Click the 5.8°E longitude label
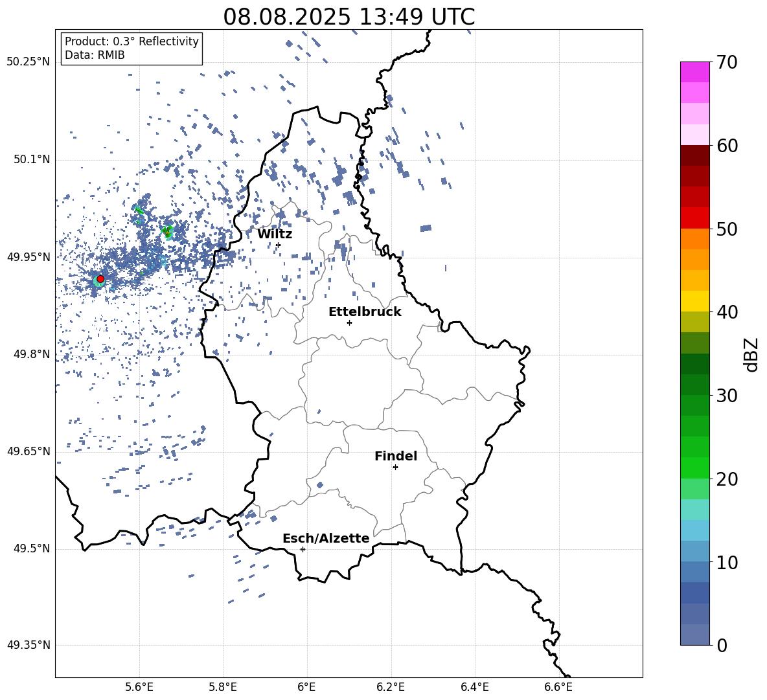This screenshot has width=767, height=700. 223,687
